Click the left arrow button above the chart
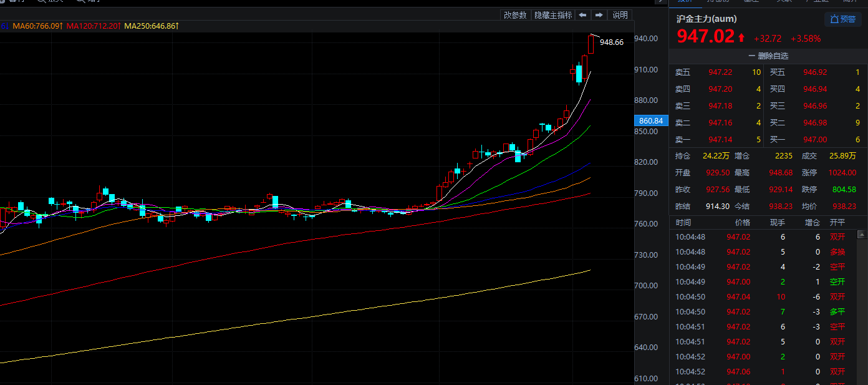Viewport: 868px width, 385px height. point(582,15)
